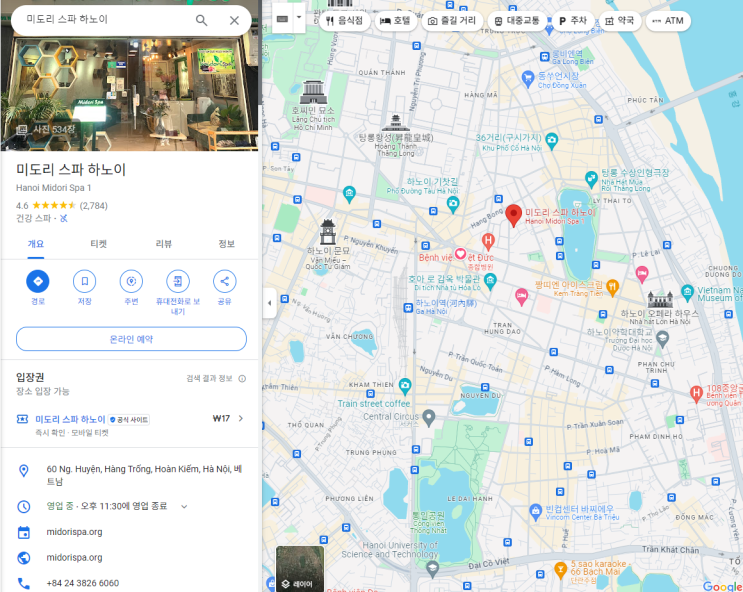Click the 5 sao karaoke bar pin
Screen dimensions: 743x592
(560, 570)
